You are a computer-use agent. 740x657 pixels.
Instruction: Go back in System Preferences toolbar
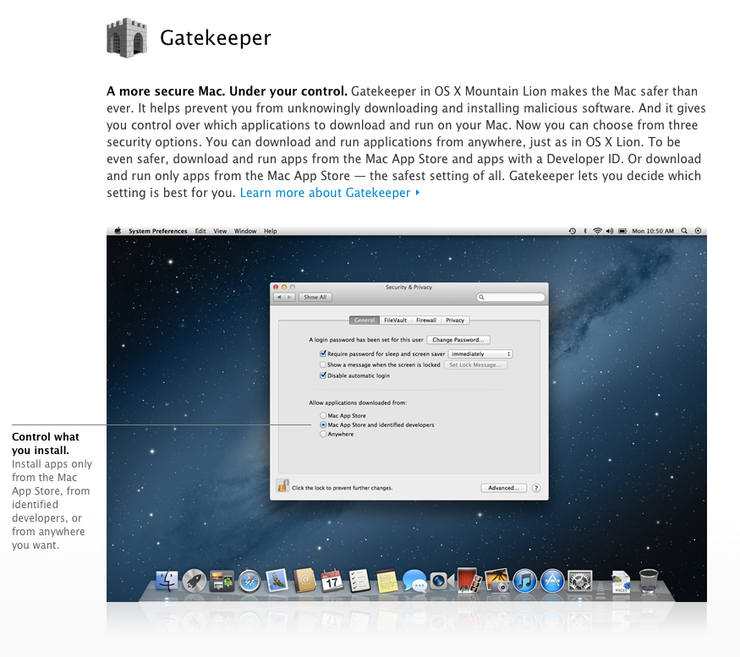[x=279, y=297]
